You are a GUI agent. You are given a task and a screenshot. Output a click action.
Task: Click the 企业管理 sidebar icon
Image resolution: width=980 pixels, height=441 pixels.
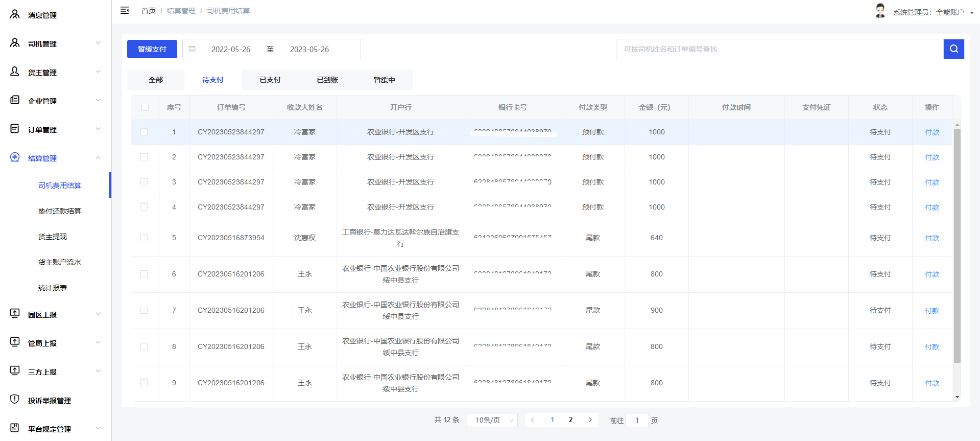[x=15, y=100]
